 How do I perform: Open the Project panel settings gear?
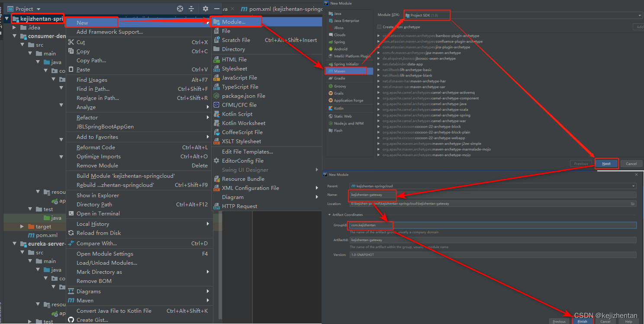point(206,9)
